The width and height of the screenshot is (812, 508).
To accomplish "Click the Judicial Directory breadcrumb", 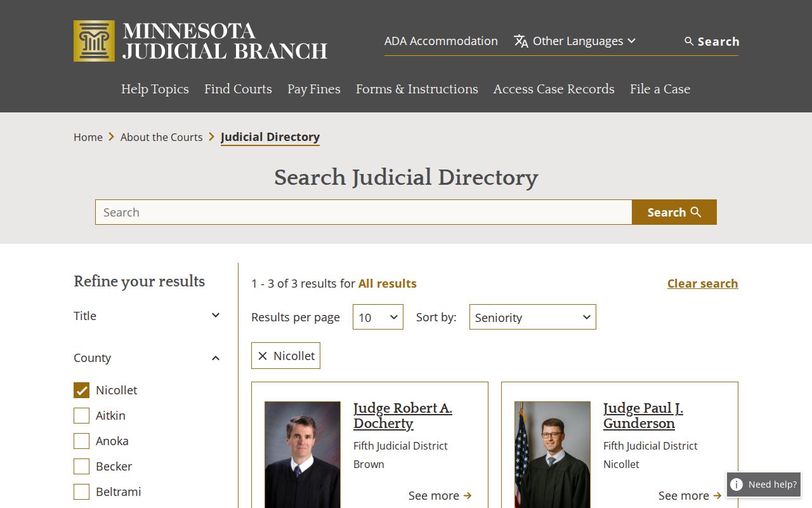I will pos(270,137).
